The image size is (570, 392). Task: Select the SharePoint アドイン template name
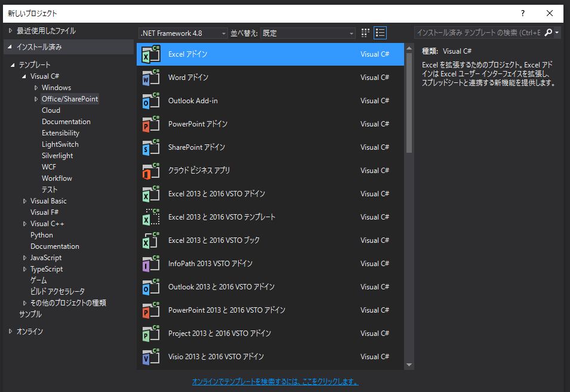coord(196,147)
